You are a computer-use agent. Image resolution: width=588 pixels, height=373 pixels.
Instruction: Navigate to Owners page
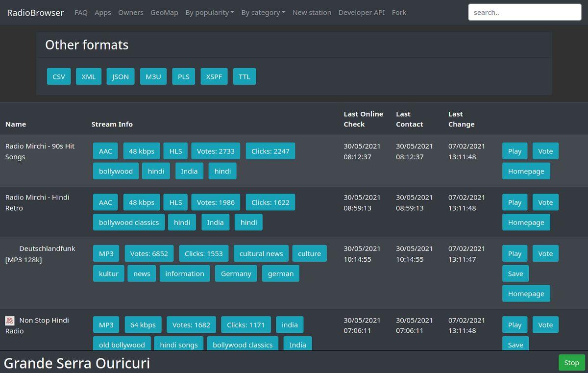131,13
